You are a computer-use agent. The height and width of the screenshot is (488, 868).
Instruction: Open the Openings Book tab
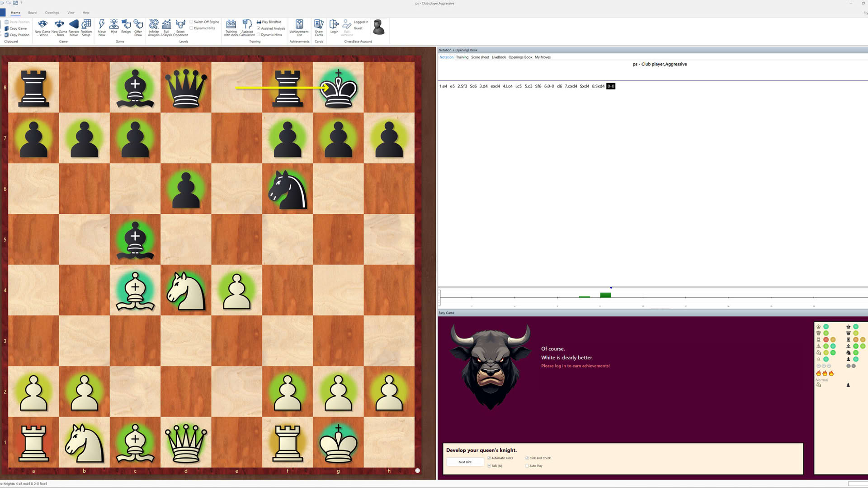click(x=520, y=57)
